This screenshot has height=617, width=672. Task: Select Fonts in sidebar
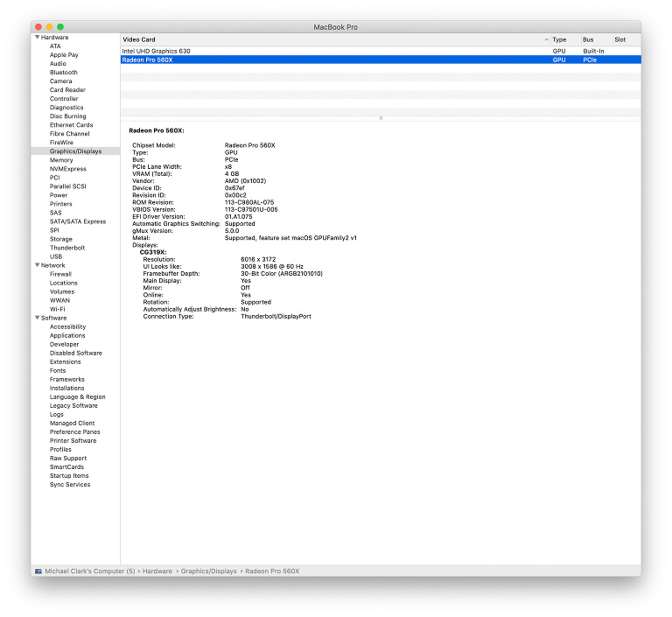point(58,371)
